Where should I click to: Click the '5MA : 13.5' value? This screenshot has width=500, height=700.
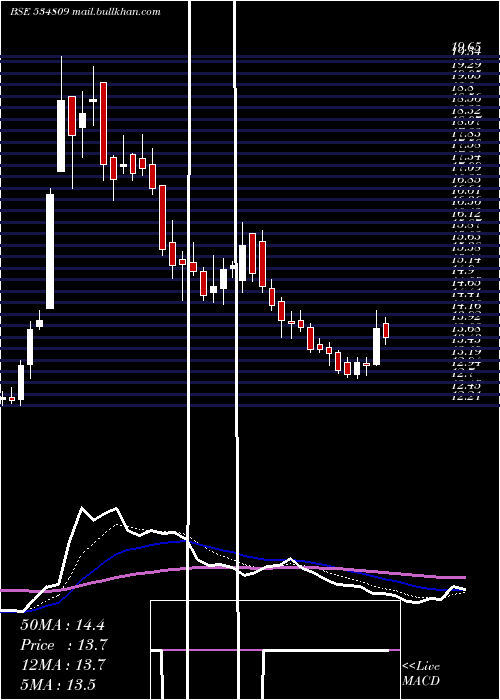pos(58,684)
